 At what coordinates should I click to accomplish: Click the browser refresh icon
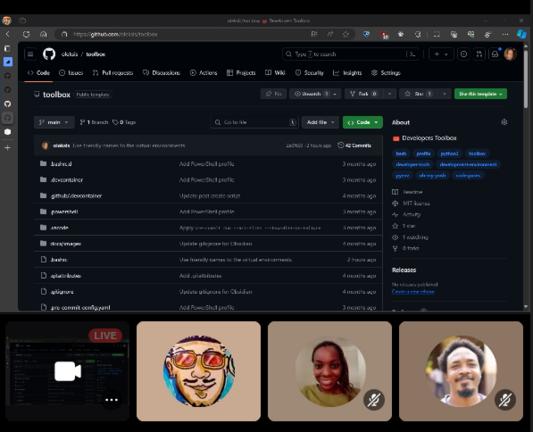[26, 34]
